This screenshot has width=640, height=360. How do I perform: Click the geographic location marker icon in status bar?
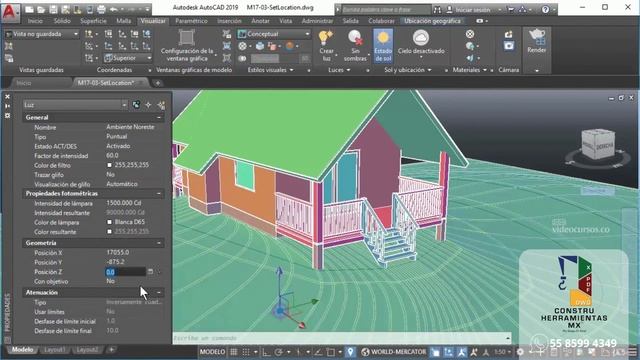tap(350, 352)
